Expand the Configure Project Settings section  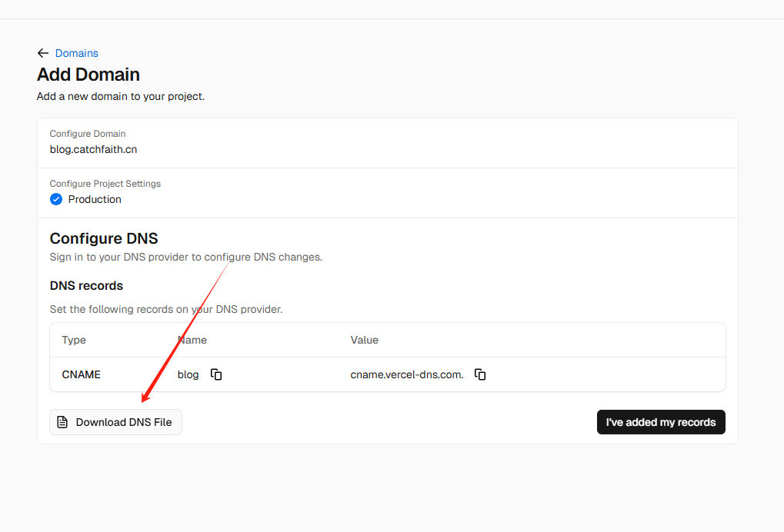(x=105, y=184)
